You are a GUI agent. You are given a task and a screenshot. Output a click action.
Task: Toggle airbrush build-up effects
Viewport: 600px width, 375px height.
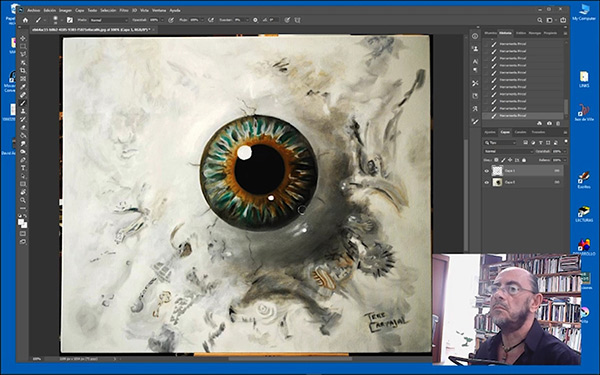(211, 20)
